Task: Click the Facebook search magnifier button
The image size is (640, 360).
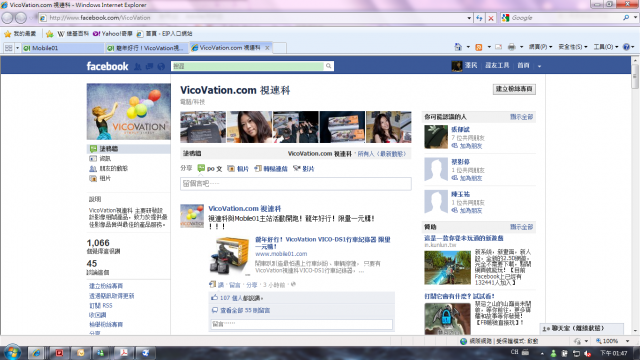Action: click(329, 66)
